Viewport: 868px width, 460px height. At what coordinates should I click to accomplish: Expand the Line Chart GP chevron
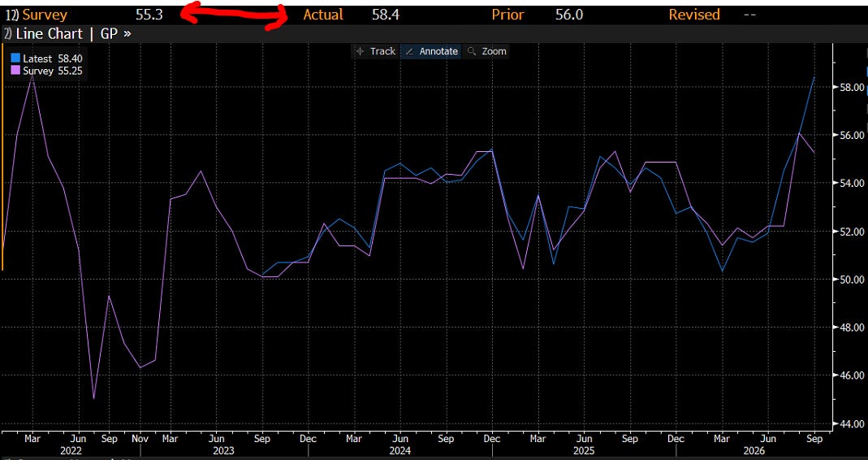(127, 33)
